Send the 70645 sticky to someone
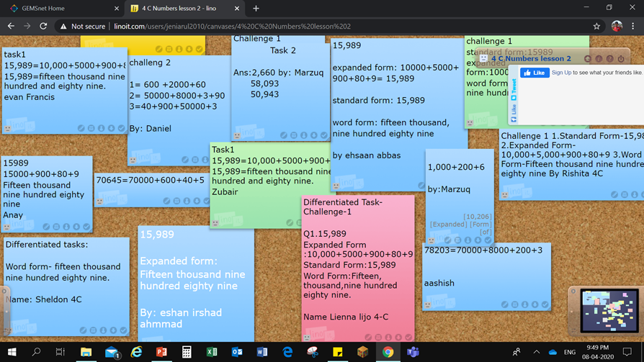 click(x=187, y=201)
